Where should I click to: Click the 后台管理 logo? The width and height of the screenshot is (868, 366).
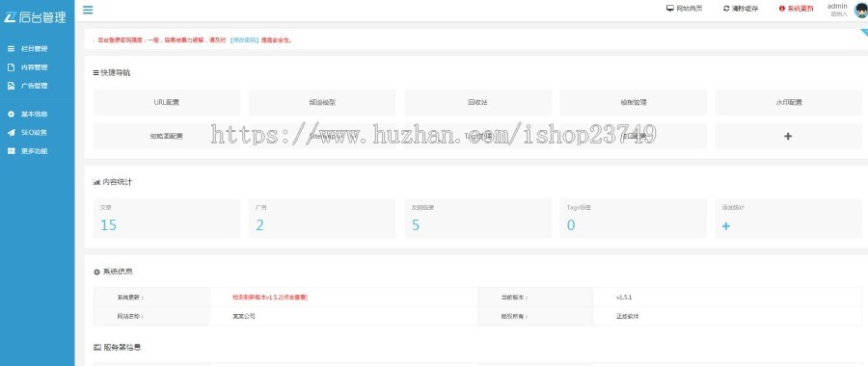click(35, 17)
